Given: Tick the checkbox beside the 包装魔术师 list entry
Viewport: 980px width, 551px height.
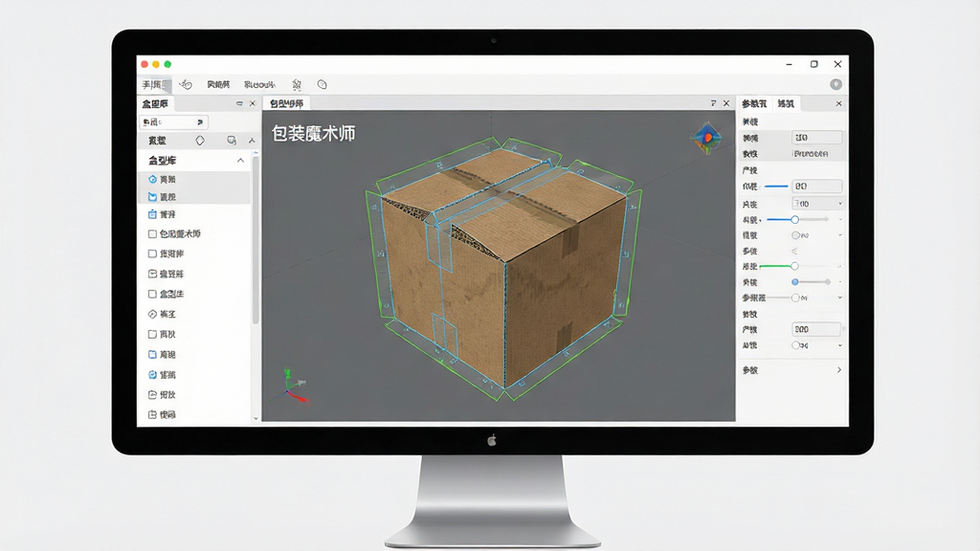Looking at the screenshot, I should [152, 233].
